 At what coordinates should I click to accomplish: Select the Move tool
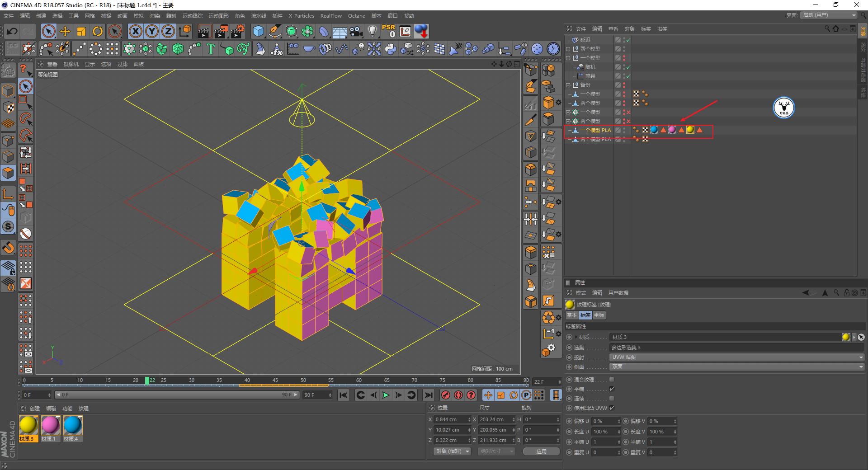point(65,31)
